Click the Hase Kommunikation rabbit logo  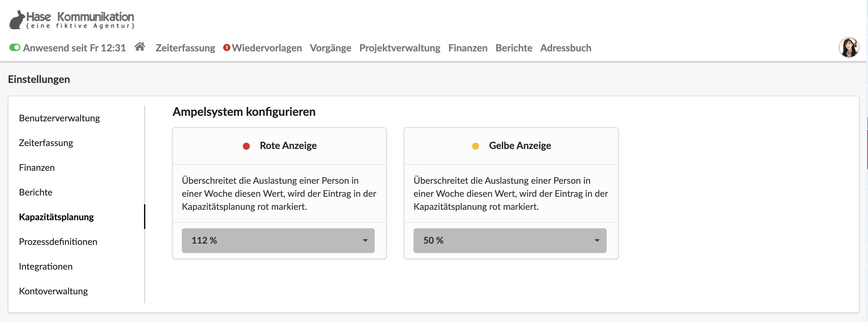(x=72, y=20)
